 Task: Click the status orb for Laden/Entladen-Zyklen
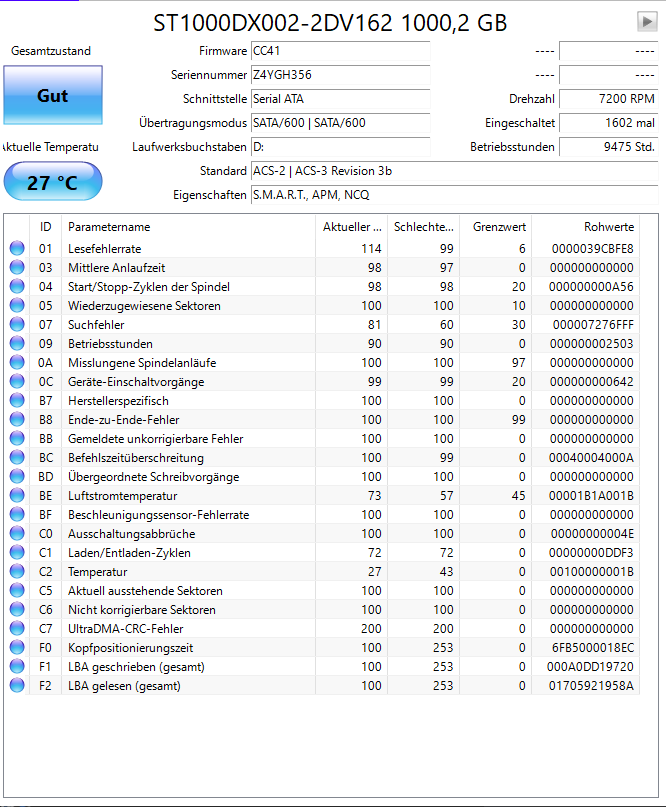pyautogui.click(x=17, y=553)
